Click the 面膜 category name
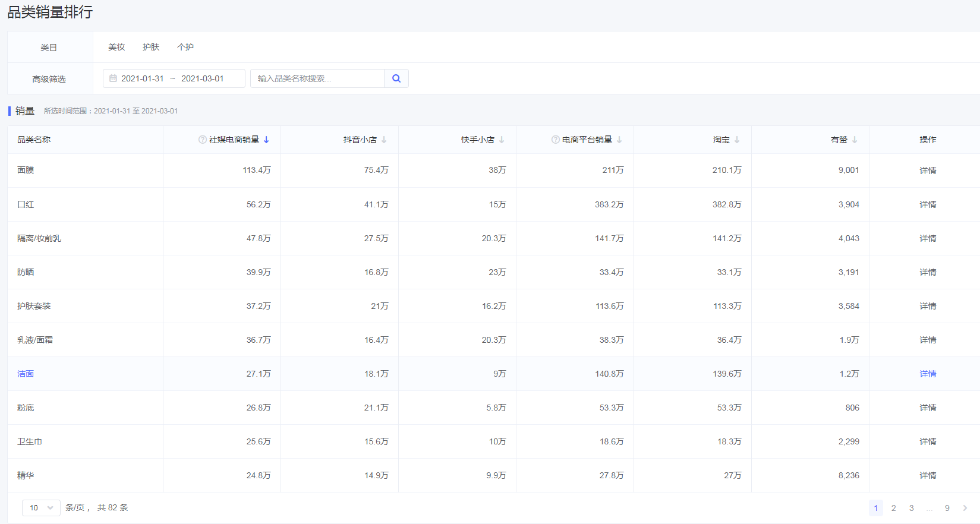Screen dimensions: 980x524 pos(26,170)
